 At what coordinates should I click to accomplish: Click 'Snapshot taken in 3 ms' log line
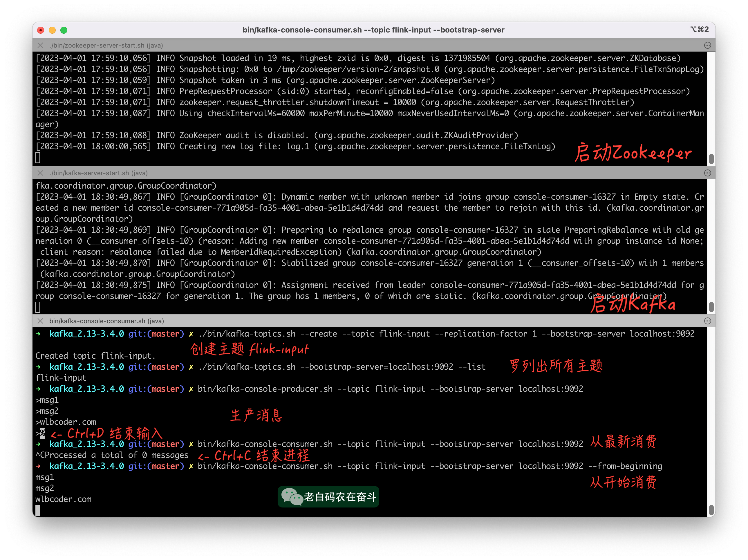click(265, 80)
